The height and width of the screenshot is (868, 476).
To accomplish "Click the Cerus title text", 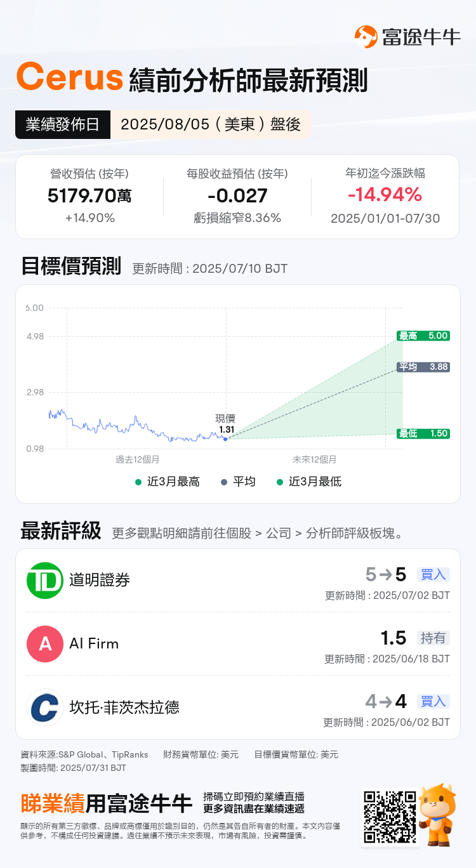I will pos(70,77).
